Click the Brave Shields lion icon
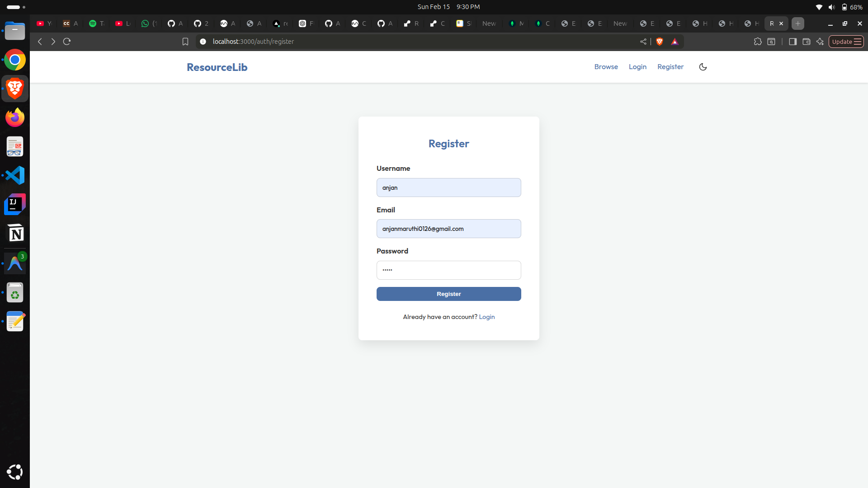The width and height of the screenshot is (868, 488). (x=660, y=42)
